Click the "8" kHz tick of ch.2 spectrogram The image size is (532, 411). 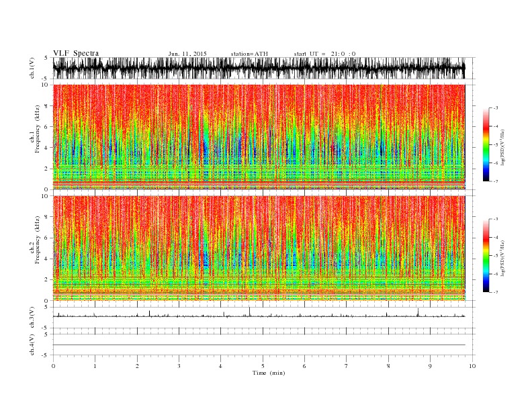(46, 217)
